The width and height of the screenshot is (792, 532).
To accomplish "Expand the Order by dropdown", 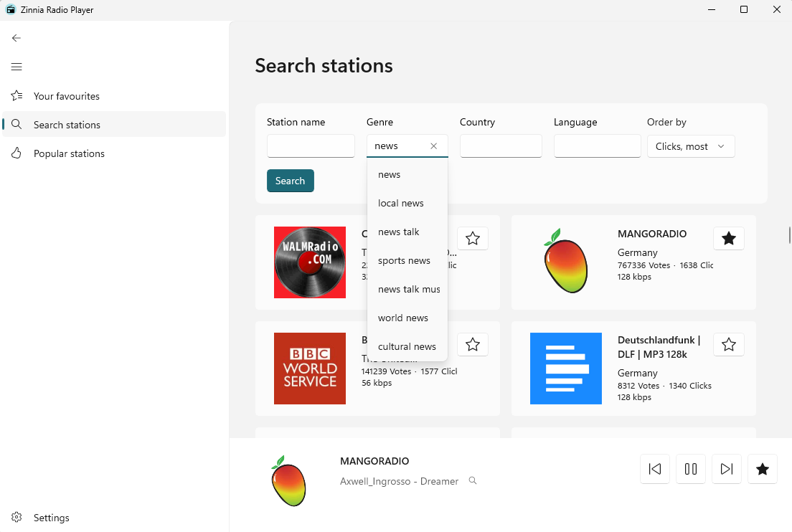I will pyautogui.click(x=690, y=146).
